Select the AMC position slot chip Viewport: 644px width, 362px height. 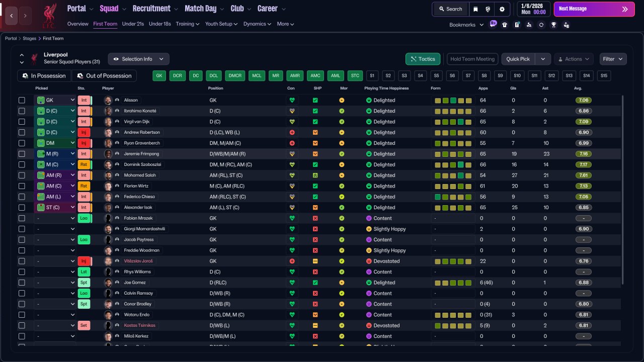(315, 75)
